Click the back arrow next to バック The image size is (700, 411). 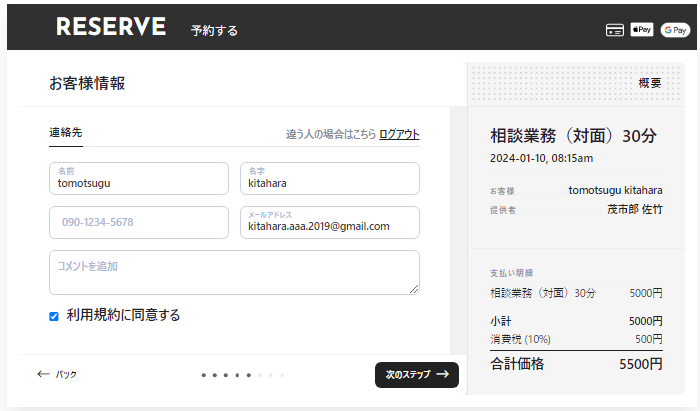click(43, 375)
